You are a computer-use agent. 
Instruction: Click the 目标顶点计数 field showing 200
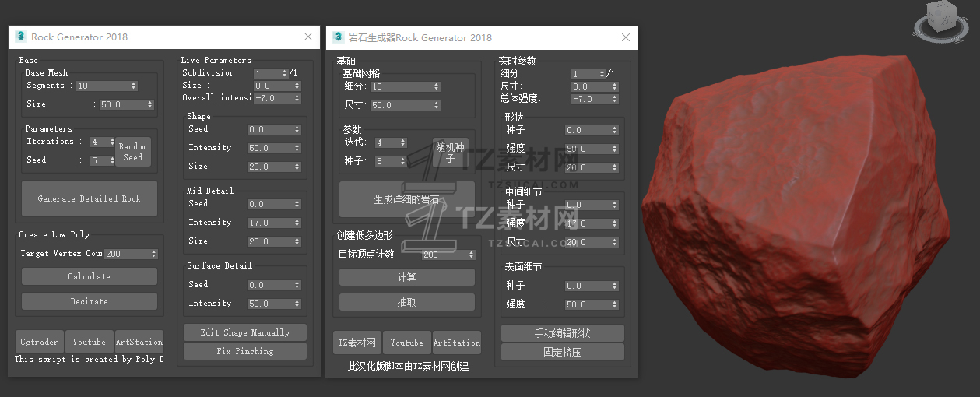click(444, 255)
